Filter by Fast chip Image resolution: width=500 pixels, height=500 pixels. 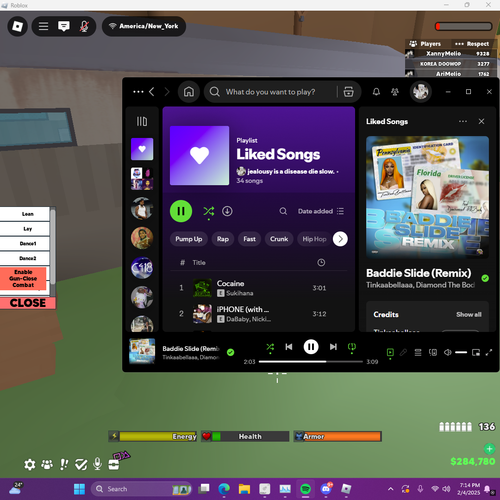pyautogui.click(x=249, y=239)
